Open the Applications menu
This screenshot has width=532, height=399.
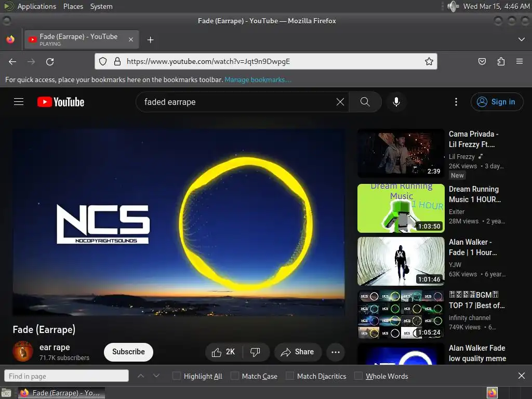tap(37, 6)
